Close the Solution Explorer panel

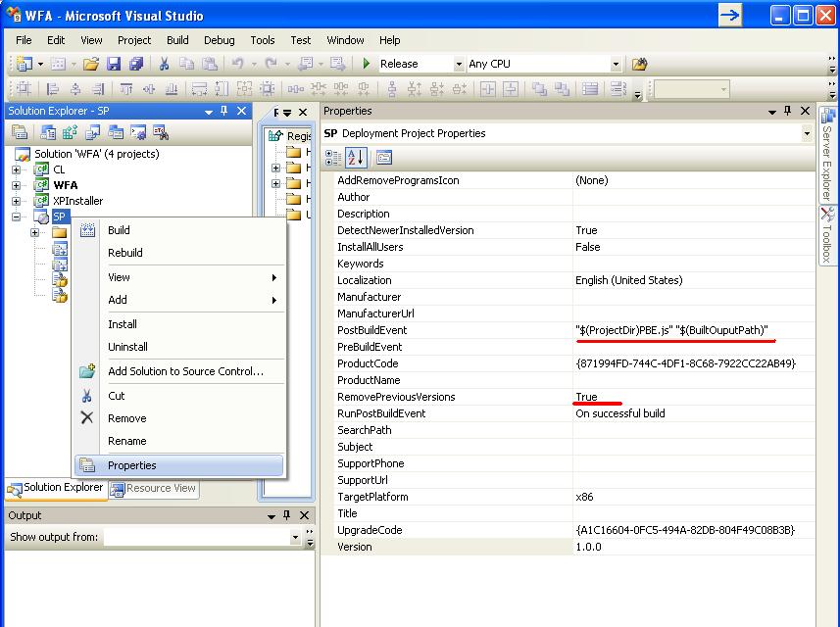coord(241,111)
